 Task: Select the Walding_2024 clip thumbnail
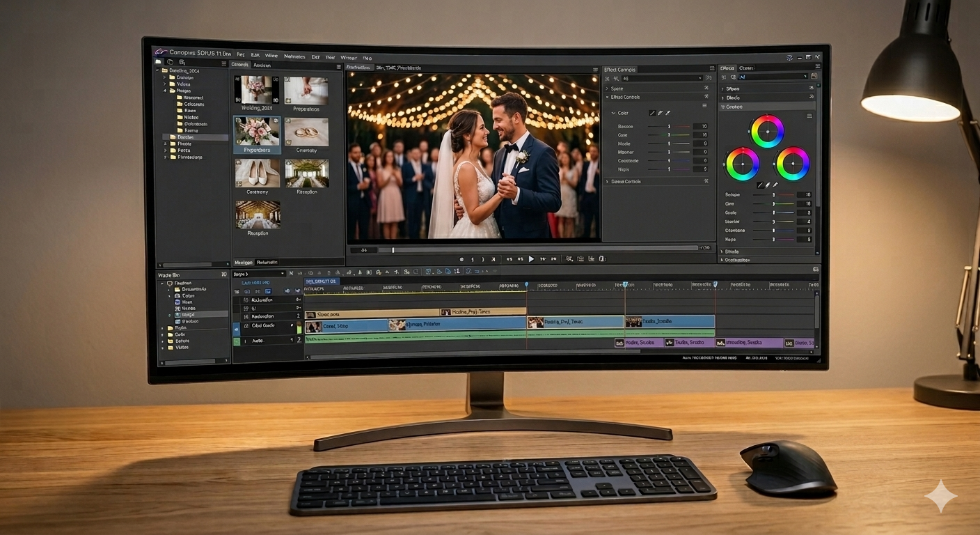click(x=256, y=91)
